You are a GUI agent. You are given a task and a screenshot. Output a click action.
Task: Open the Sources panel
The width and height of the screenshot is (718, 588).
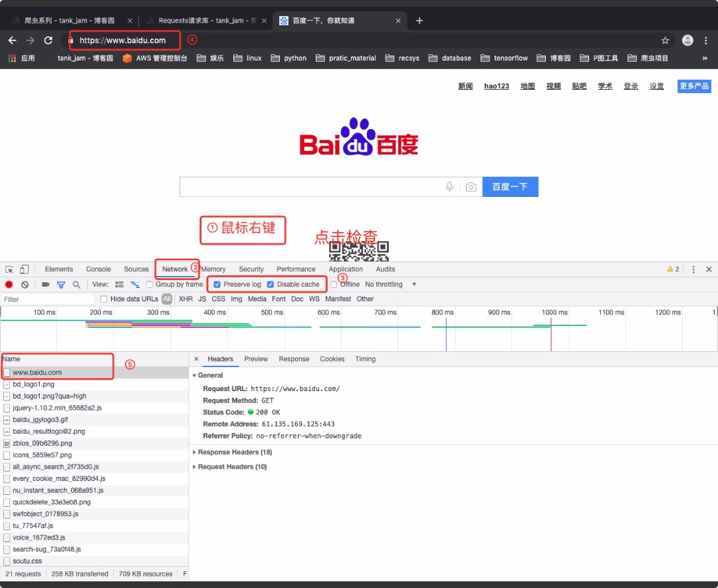coord(136,269)
